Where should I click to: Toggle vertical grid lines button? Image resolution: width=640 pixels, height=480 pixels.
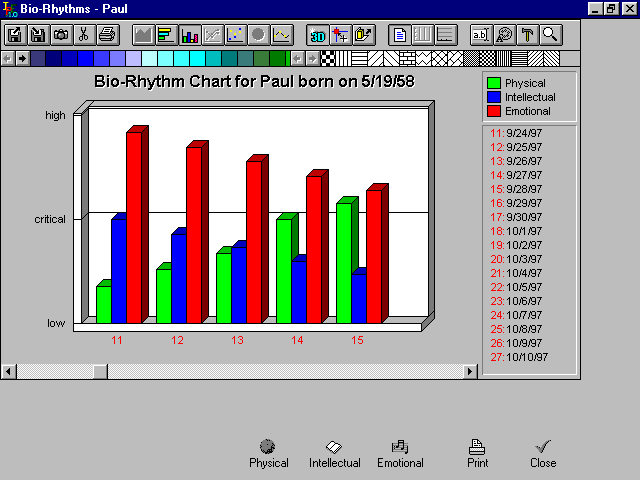point(421,35)
